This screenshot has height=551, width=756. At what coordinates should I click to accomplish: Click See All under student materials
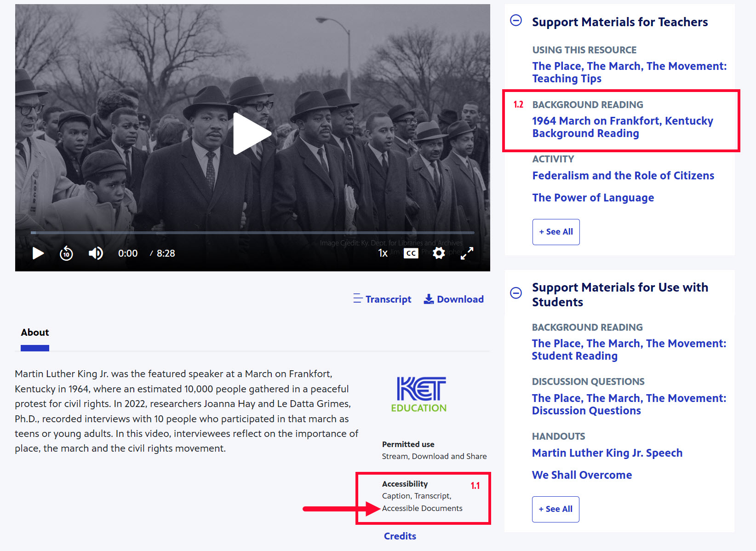[556, 509]
